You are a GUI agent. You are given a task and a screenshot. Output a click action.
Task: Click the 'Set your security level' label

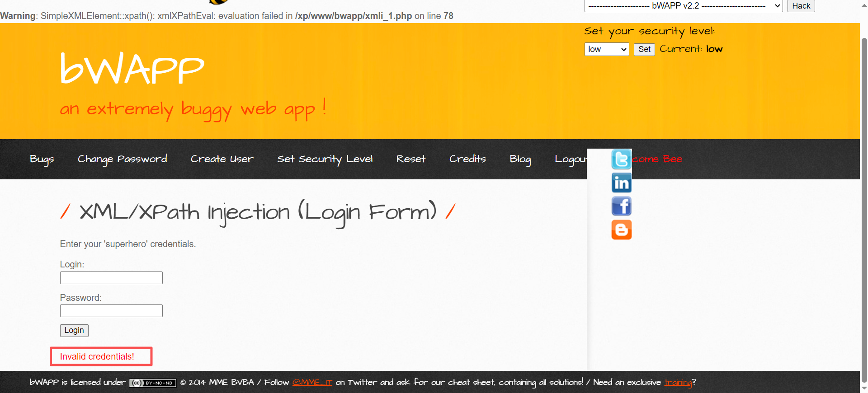(649, 31)
